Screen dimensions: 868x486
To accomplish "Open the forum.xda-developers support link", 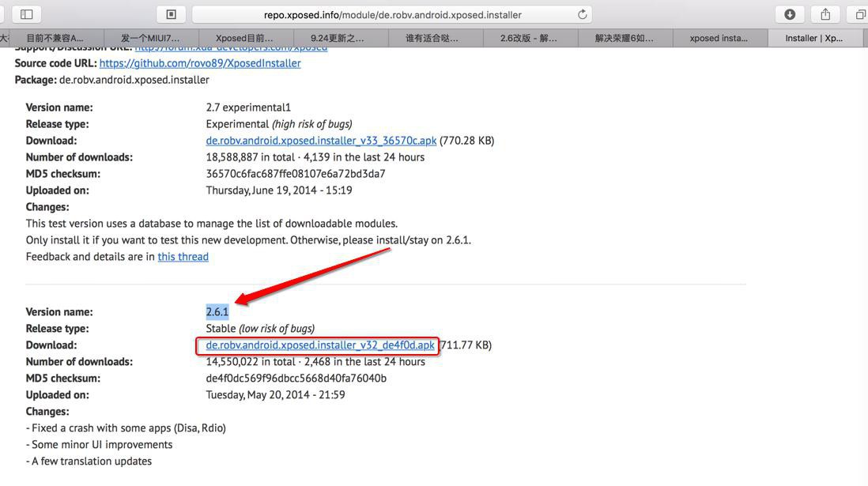I will (231, 49).
